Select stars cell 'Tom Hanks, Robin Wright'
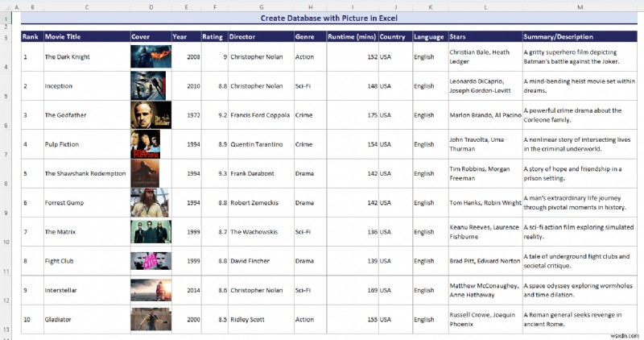Viewport: 644px width, 340px height. point(485,203)
